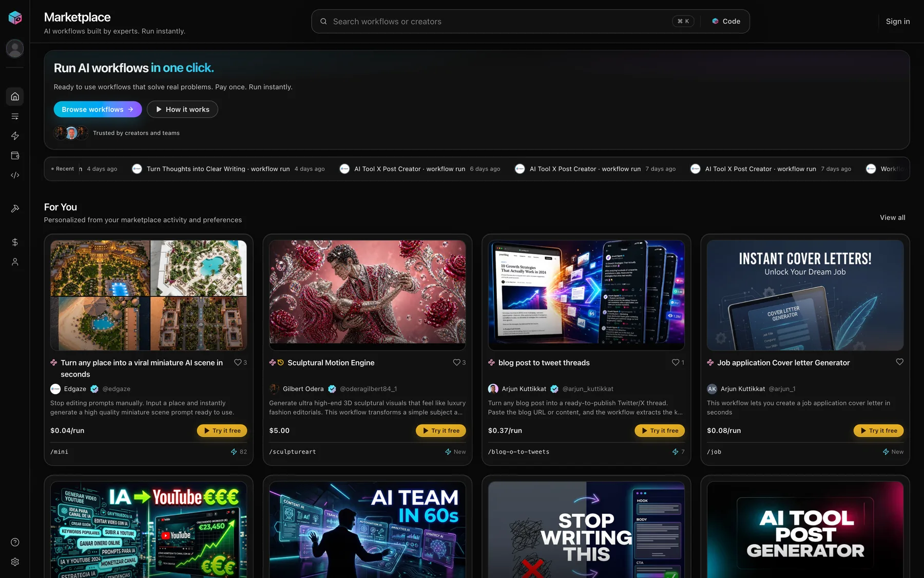Open the lightning bolt runs icon in sidebar
The height and width of the screenshot is (578, 924).
pyautogui.click(x=15, y=136)
